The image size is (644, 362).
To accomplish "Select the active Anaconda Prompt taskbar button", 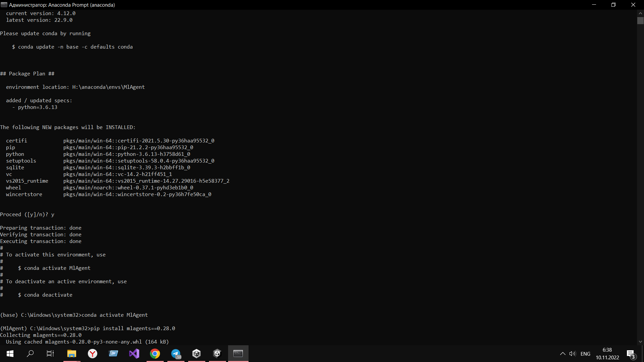I will coord(238,354).
